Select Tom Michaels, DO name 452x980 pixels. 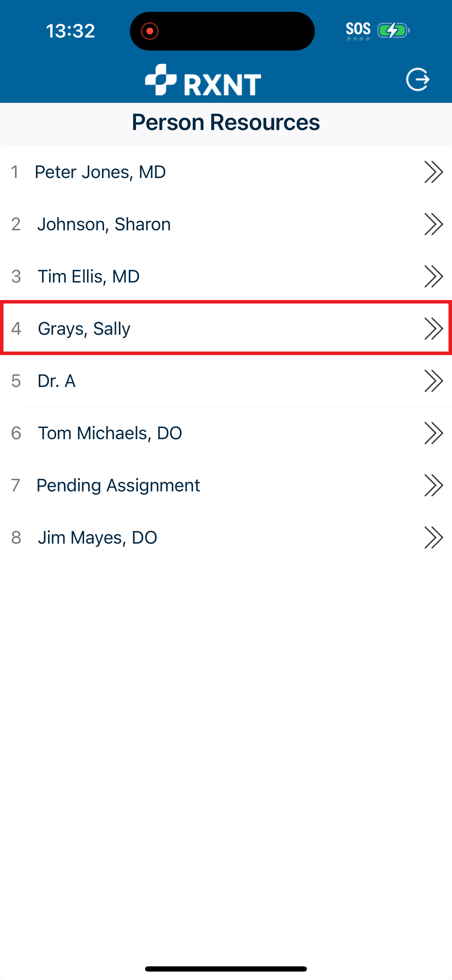point(110,433)
